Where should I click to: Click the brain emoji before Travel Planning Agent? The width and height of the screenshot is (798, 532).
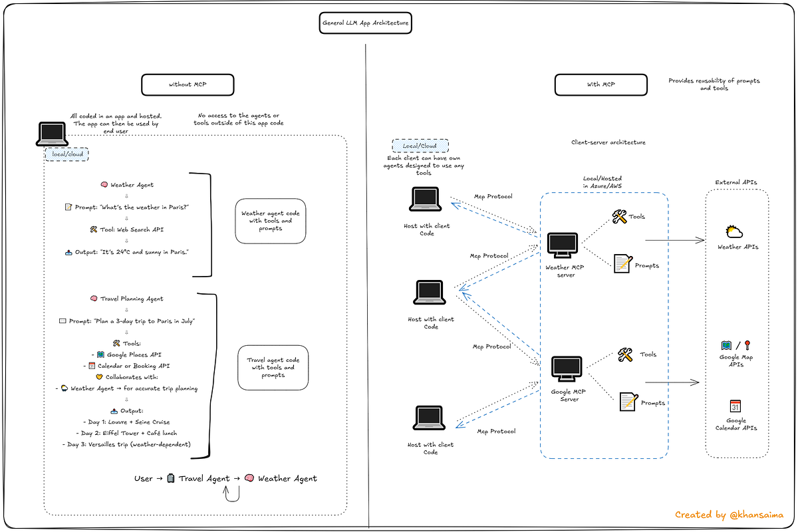point(94,299)
